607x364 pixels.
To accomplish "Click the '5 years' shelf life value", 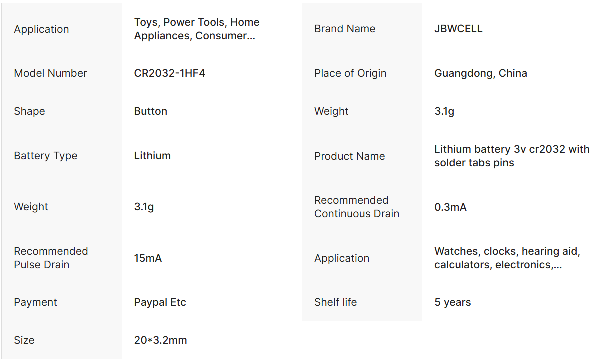I will click(452, 302).
